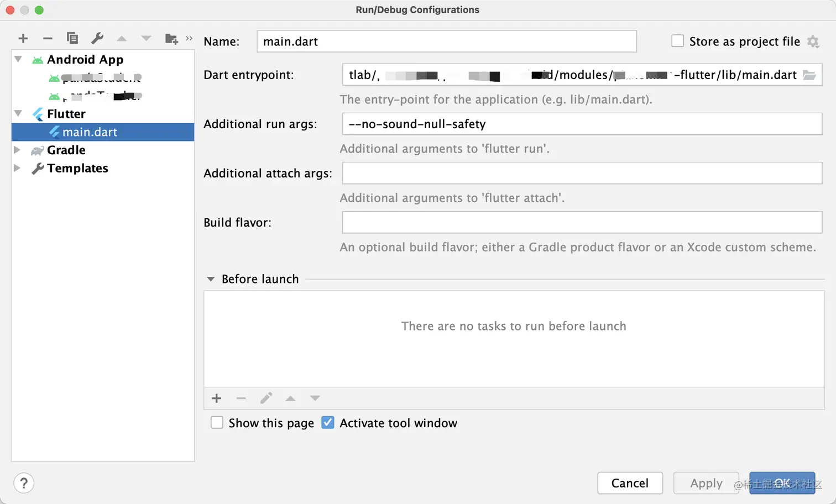Check the Show this page option
Screen dimensions: 836x504
[217, 423]
